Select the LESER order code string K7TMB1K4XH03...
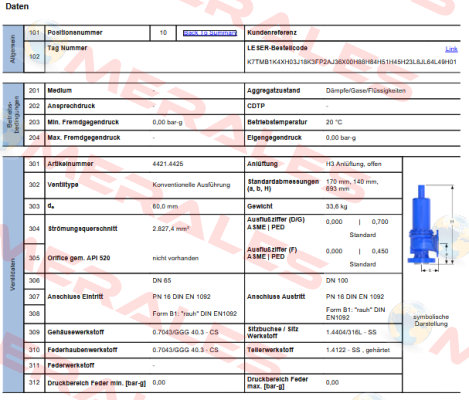Viewport: 469px width, 400px height. point(352,62)
